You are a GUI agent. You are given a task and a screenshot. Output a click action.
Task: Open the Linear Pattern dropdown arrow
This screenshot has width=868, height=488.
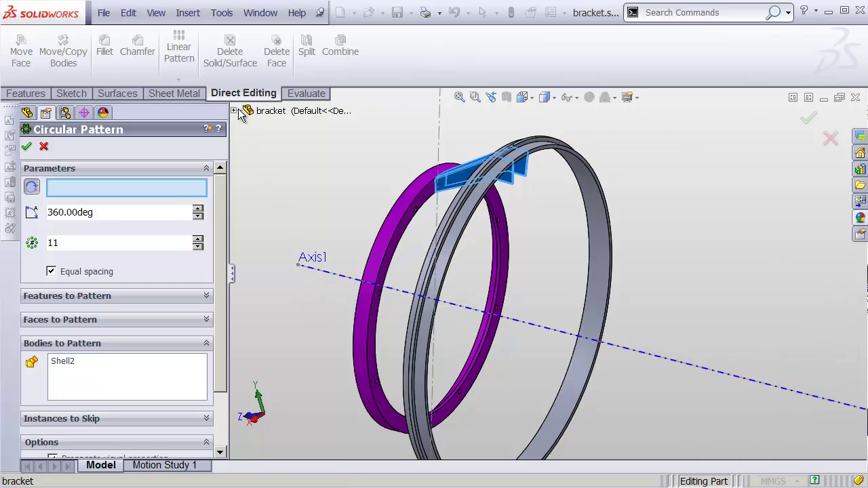click(179, 79)
